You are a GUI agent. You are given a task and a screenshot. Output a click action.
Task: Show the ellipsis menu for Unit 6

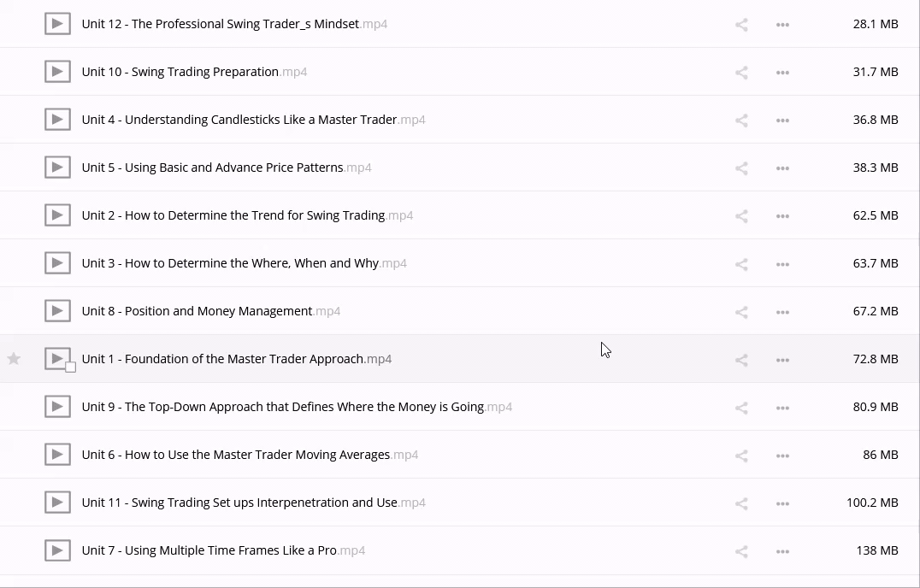782,456
